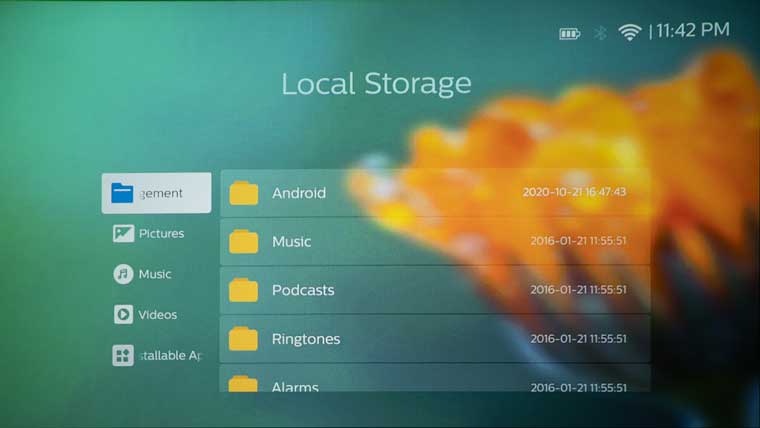The image size is (760, 428).
Task: Click the Videos play icon in the sidebar
Action: tap(123, 315)
